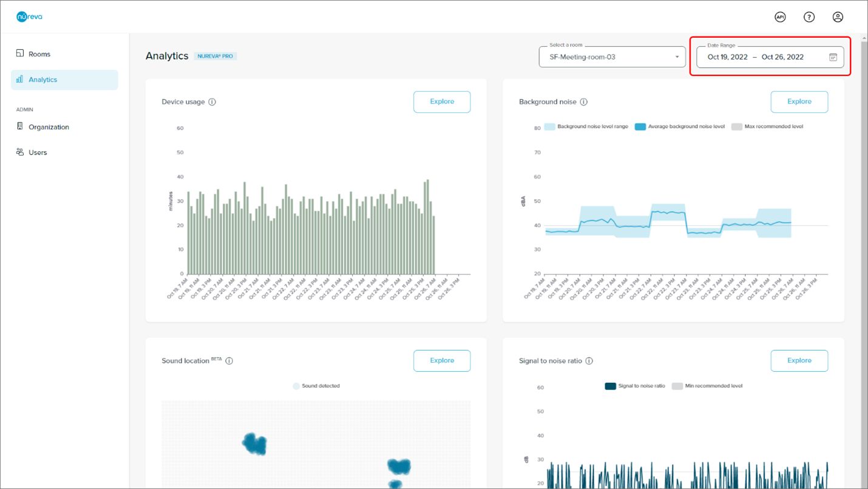Open the help question mark icon
The image size is (868, 489).
(809, 17)
